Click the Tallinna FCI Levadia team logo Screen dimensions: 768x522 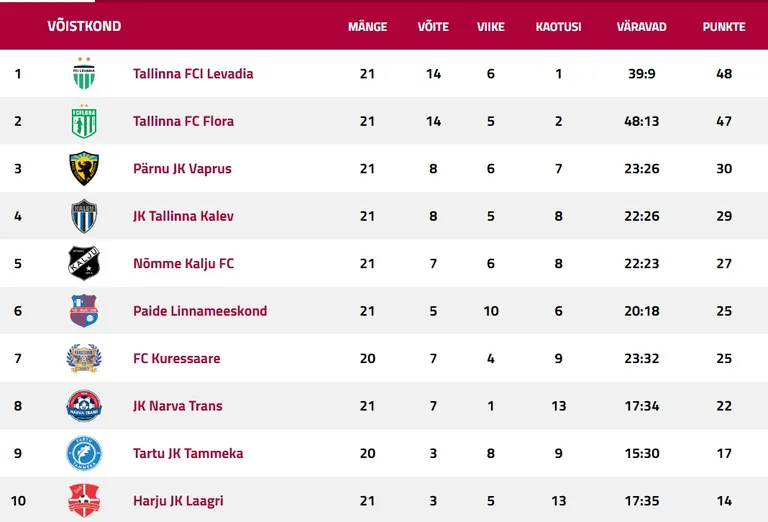pos(84,73)
